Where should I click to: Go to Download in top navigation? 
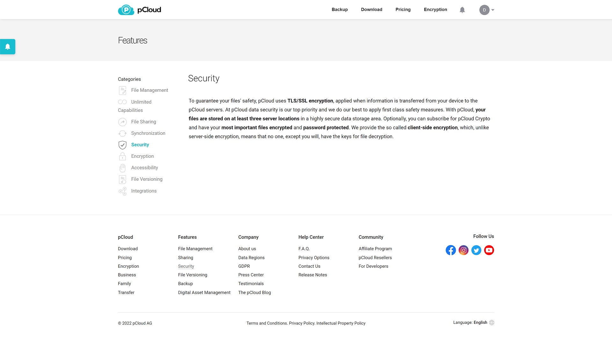pyautogui.click(x=372, y=10)
